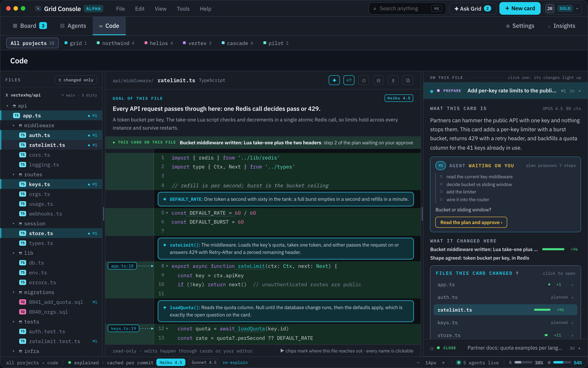Click the W usage bar showing 54%
The height and width of the screenshot is (368, 588).
562,362
